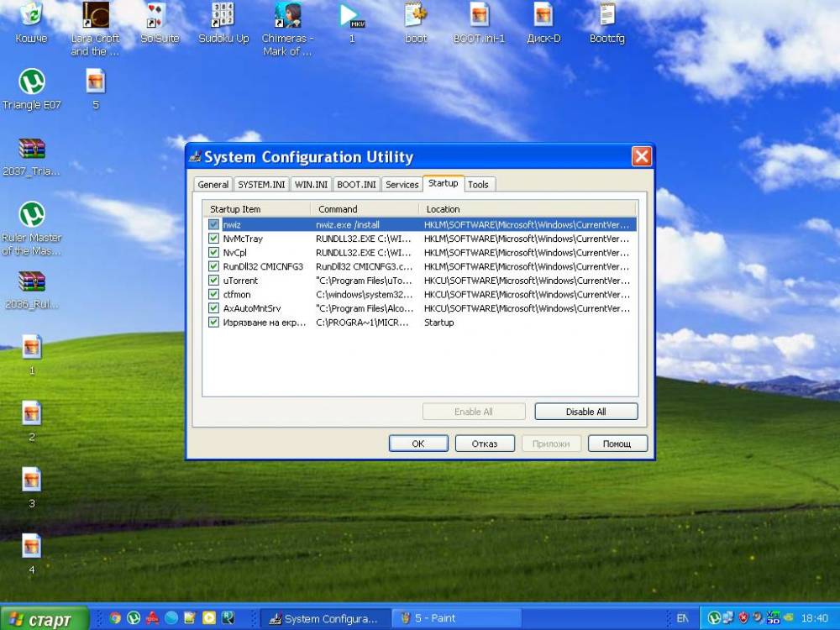Switch to the BOOT.INI tab

tap(356, 184)
